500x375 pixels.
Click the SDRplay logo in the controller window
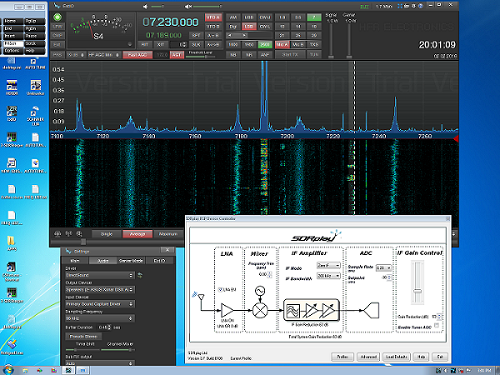pyautogui.click(x=317, y=237)
